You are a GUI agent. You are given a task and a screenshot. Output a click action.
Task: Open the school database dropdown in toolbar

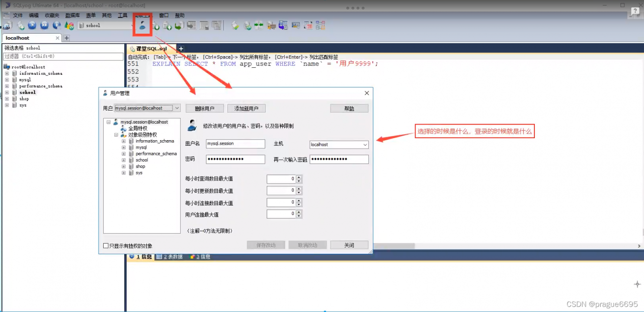point(106,25)
